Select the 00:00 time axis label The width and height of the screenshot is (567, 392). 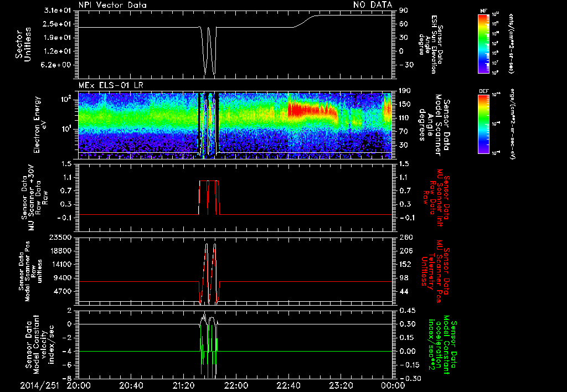pos(392,385)
